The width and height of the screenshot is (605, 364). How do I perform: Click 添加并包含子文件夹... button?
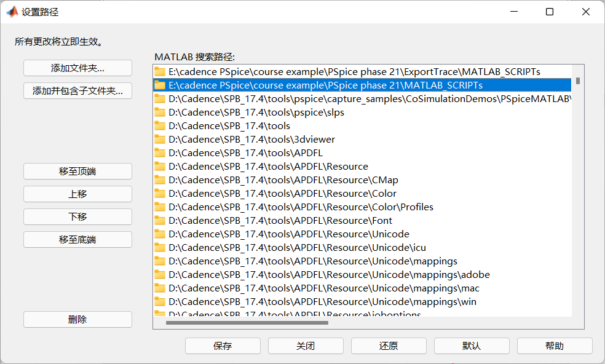(x=77, y=91)
